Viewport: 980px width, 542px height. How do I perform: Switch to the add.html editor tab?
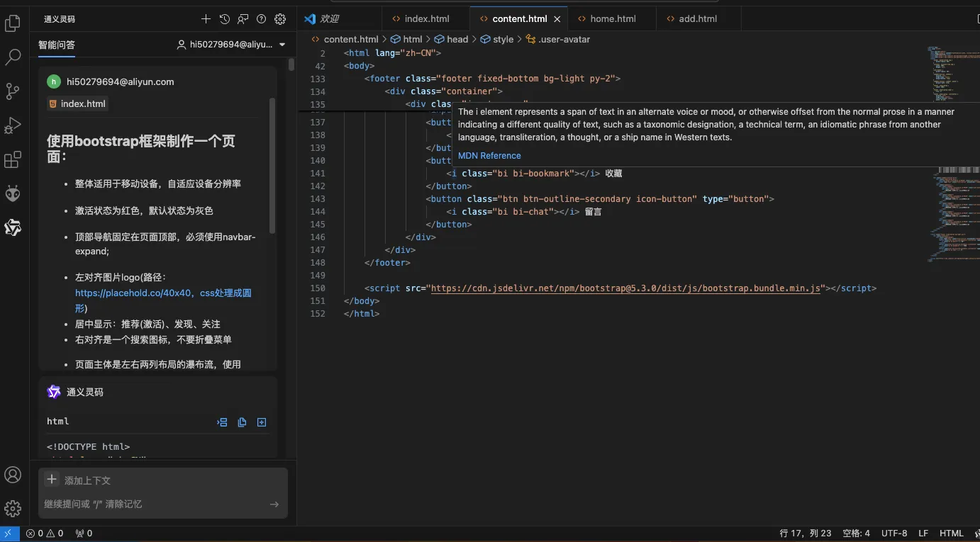pos(698,19)
